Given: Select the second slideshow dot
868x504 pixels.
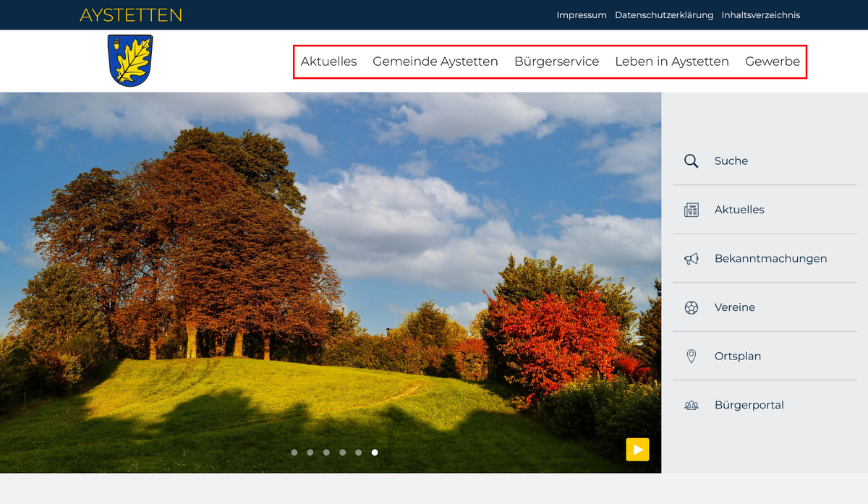Looking at the screenshot, I should coord(310,453).
